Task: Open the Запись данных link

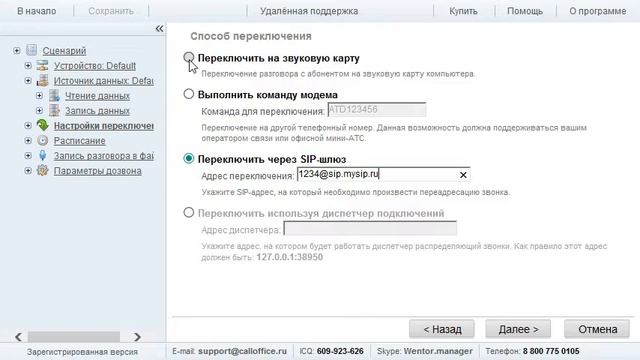Action: pyautogui.click(x=98, y=111)
